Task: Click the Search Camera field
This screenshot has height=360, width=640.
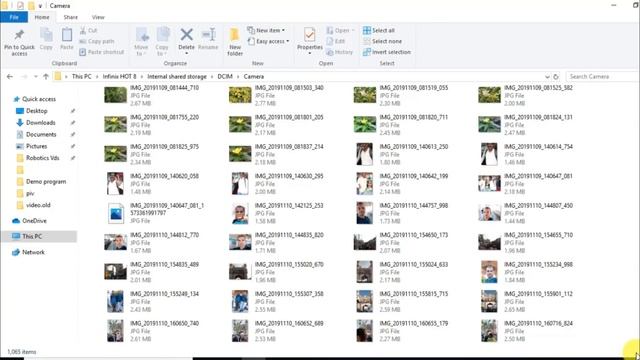Action: click(x=602, y=76)
